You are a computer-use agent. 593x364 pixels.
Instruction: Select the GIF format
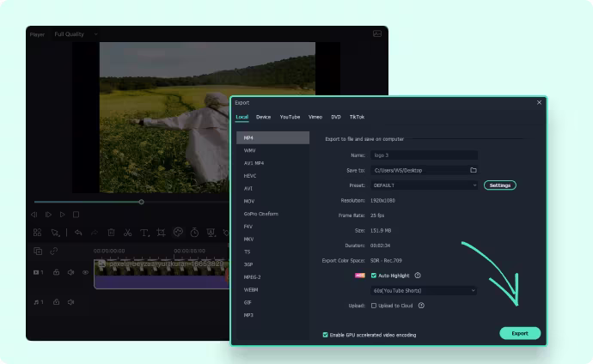tap(272, 302)
